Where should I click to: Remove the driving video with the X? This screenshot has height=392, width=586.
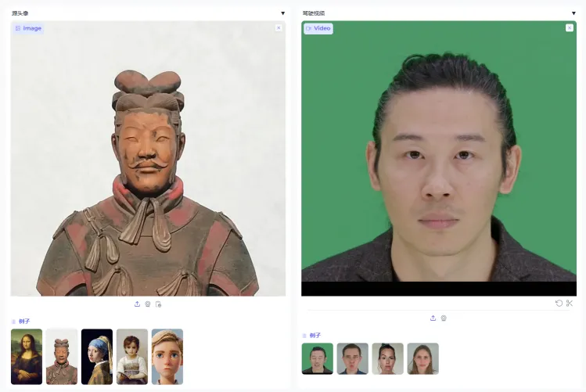click(570, 28)
